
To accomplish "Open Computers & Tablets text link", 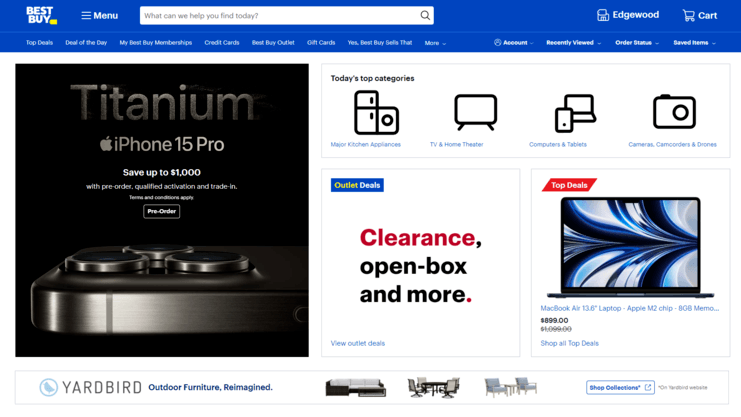I will (x=558, y=145).
